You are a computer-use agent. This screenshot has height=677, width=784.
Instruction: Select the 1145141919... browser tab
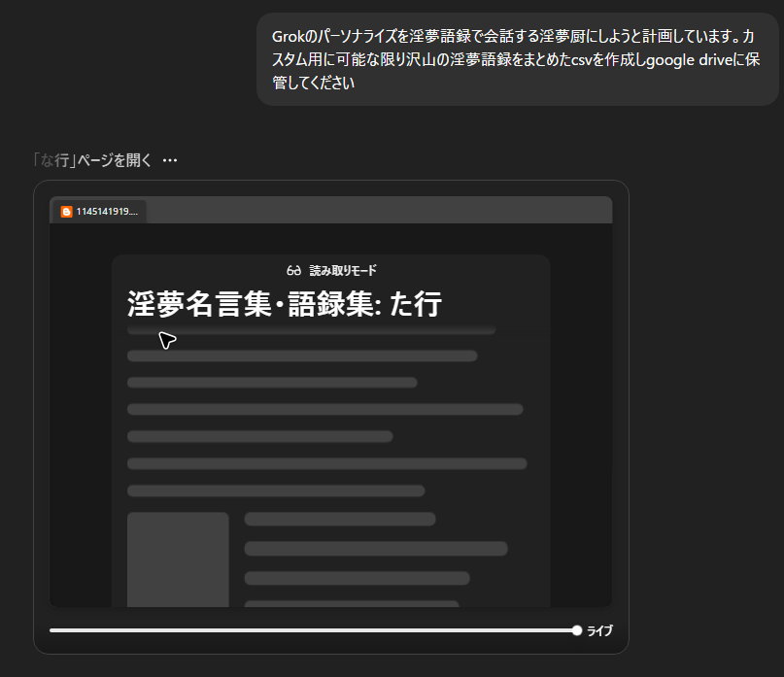99,212
